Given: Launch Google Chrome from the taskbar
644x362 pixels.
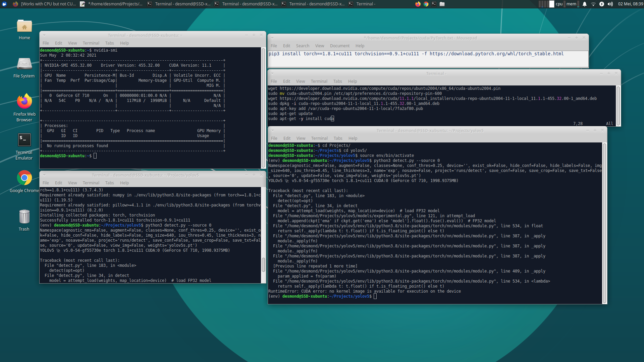Looking at the screenshot, I should (x=425, y=4).
